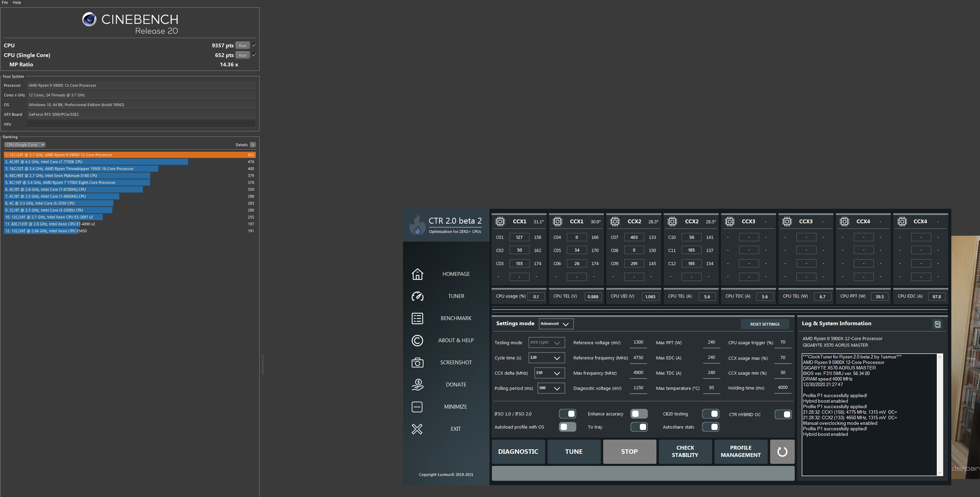The width and height of the screenshot is (980, 497).
Task: Go to HOMEPAGE in CTR sidebar
Action: coord(456,274)
